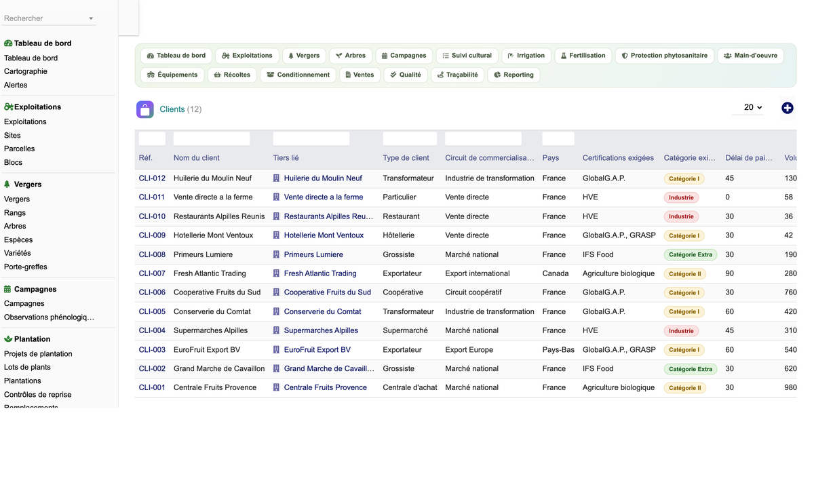
Task: Click the Plantation sidebar seedling icon
Action: click(x=8, y=339)
